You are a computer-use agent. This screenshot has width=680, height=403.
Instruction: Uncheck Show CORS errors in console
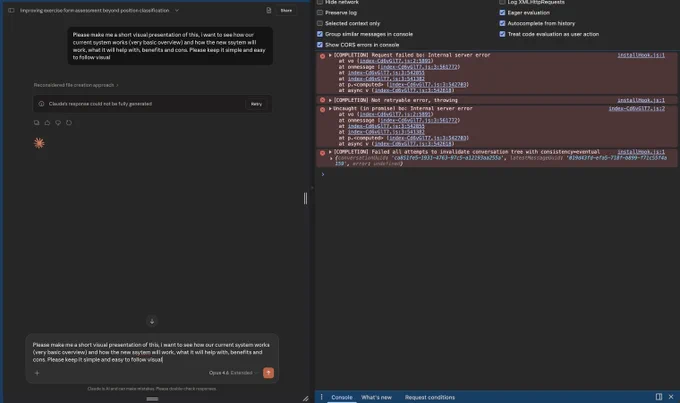(x=320, y=45)
